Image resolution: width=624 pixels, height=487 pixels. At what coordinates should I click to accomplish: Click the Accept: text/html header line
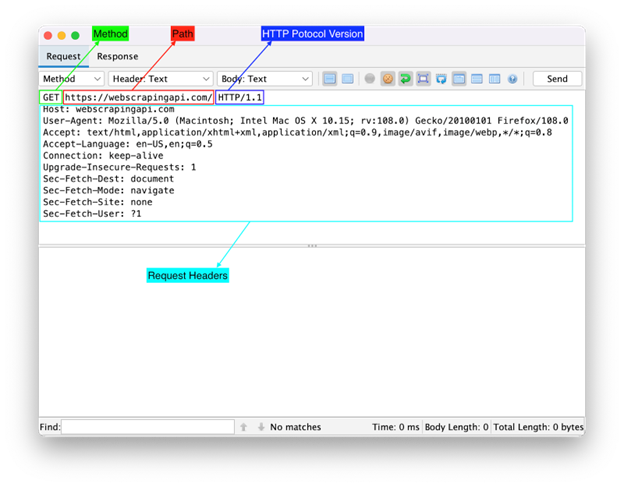point(297,132)
